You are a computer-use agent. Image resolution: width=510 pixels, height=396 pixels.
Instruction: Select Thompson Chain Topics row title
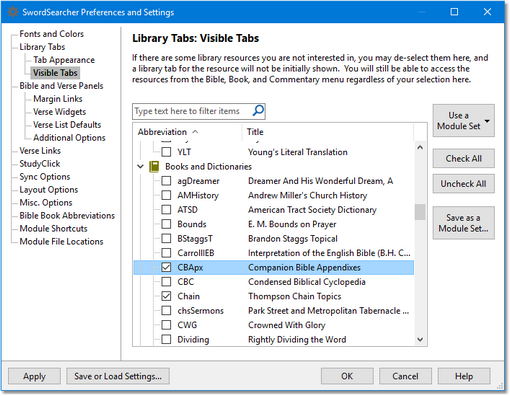295,296
